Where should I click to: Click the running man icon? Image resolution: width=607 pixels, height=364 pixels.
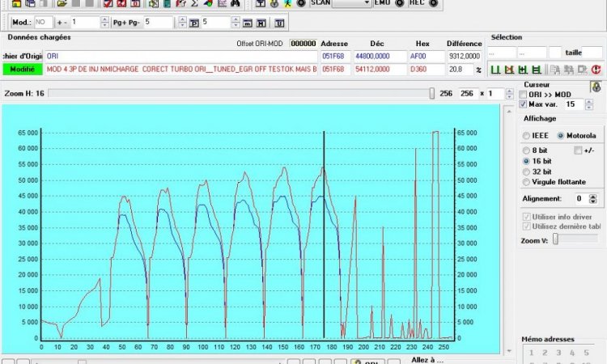coord(287,3)
